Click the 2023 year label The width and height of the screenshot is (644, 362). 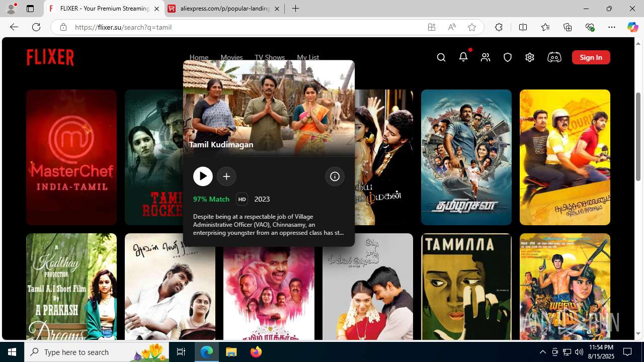tap(262, 199)
